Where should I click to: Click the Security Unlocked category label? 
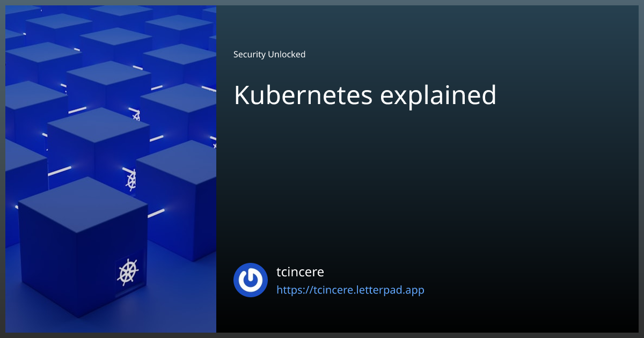(269, 54)
